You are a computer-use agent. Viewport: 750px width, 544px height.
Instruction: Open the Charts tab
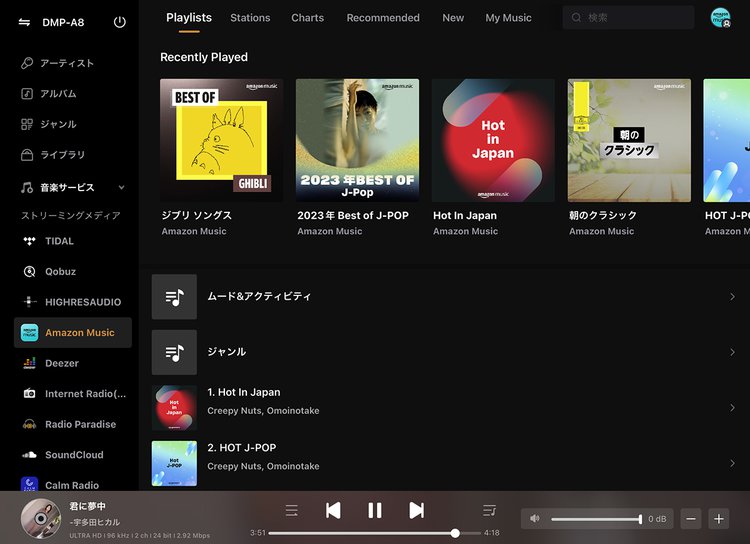(x=307, y=18)
